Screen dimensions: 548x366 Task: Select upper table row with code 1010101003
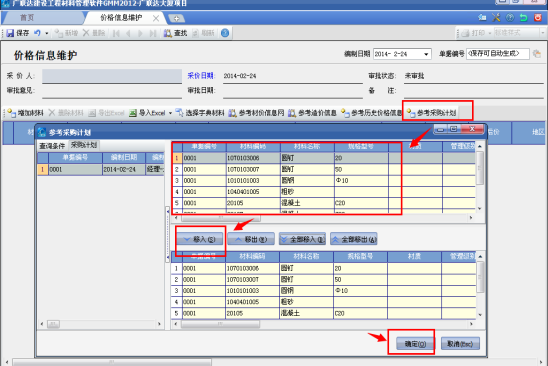point(324,180)
